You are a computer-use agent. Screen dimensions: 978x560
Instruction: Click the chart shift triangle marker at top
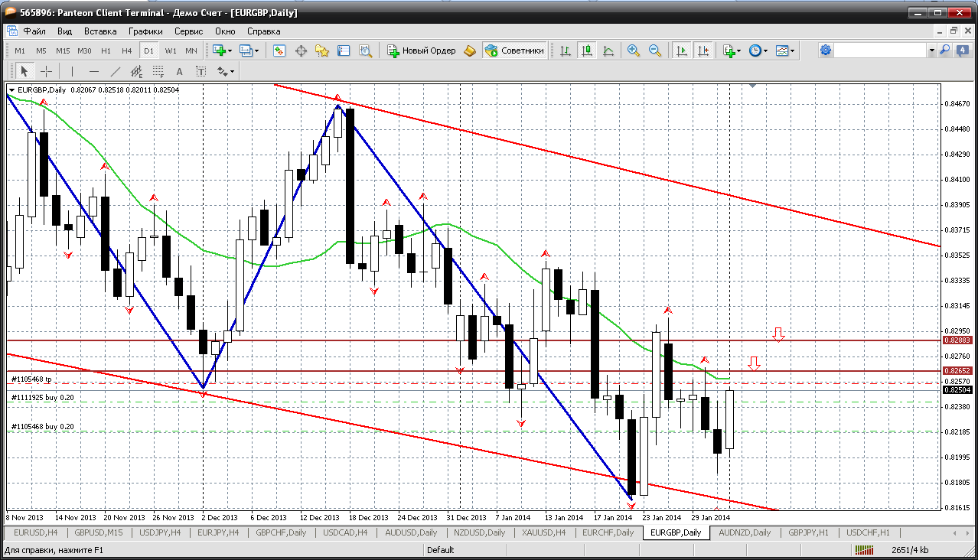coord(754,86)
